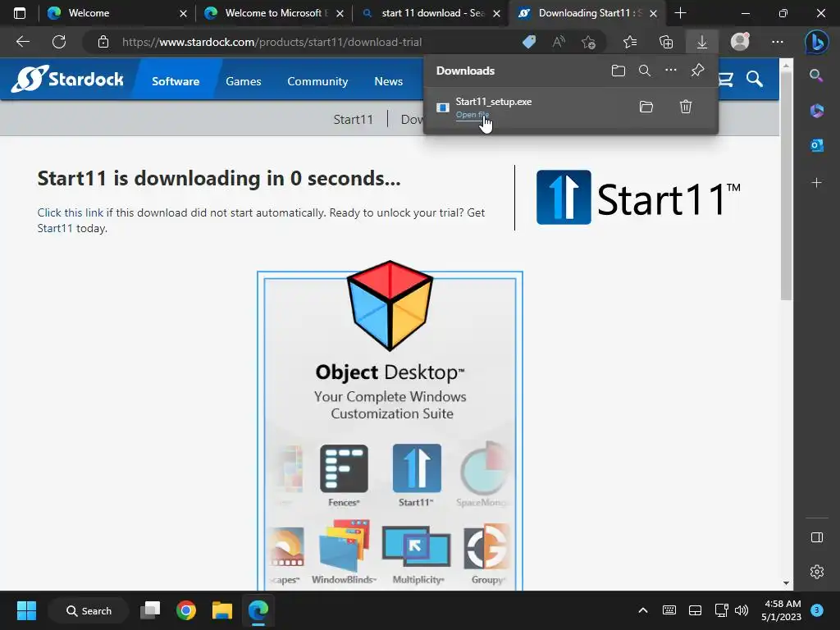Viewport: 840px width, 630px height.
Task: Launch Chrome from the taskbar
Action: point(186,610)
